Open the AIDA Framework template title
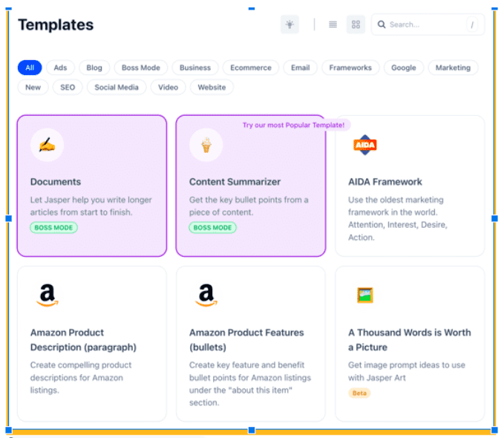 384,182
